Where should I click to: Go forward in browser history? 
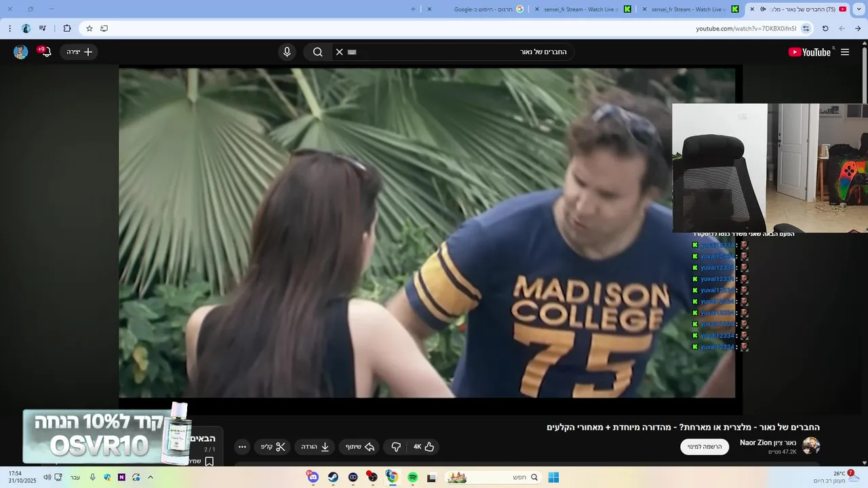point(842,28)
